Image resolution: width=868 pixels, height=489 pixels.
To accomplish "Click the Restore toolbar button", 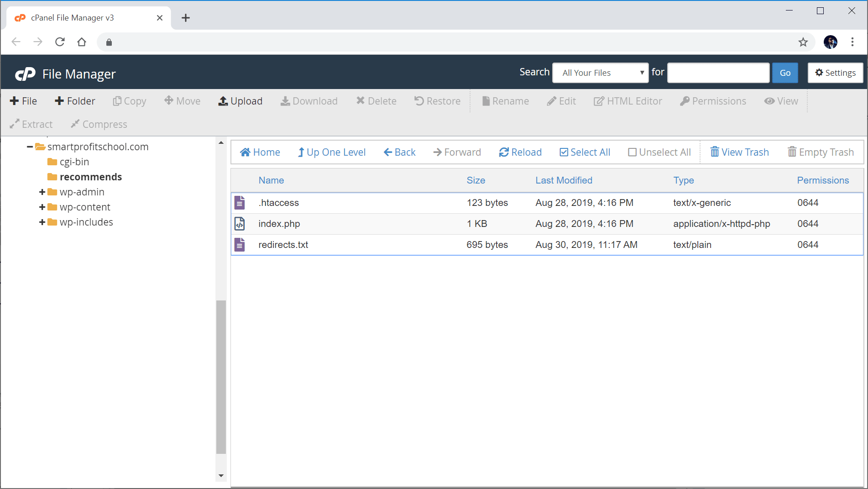I will pos(437,101).
